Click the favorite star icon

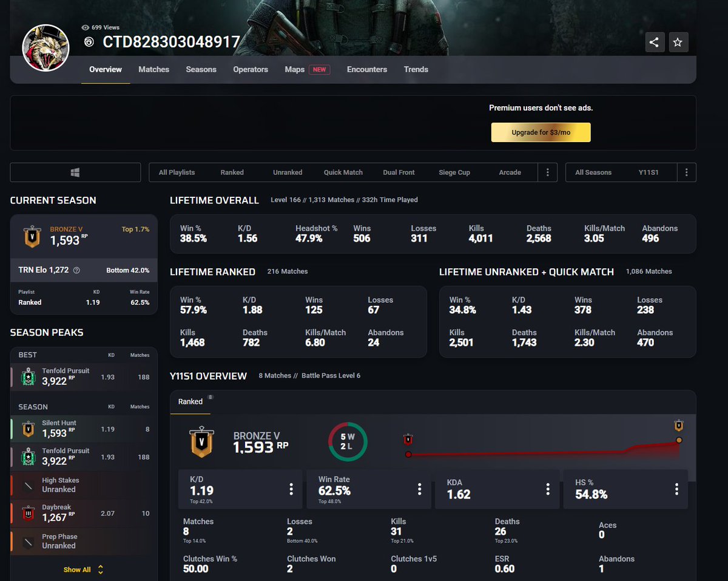(x=678, y=42)
